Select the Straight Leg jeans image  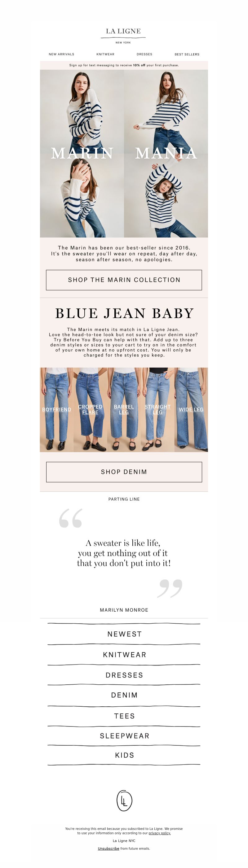point(157,410)
